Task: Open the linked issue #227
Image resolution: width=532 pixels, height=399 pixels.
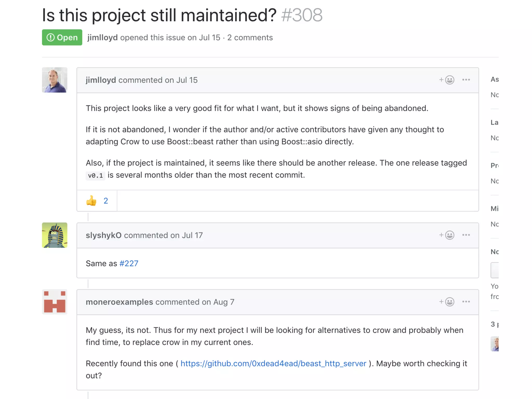Action: [129, 263]
